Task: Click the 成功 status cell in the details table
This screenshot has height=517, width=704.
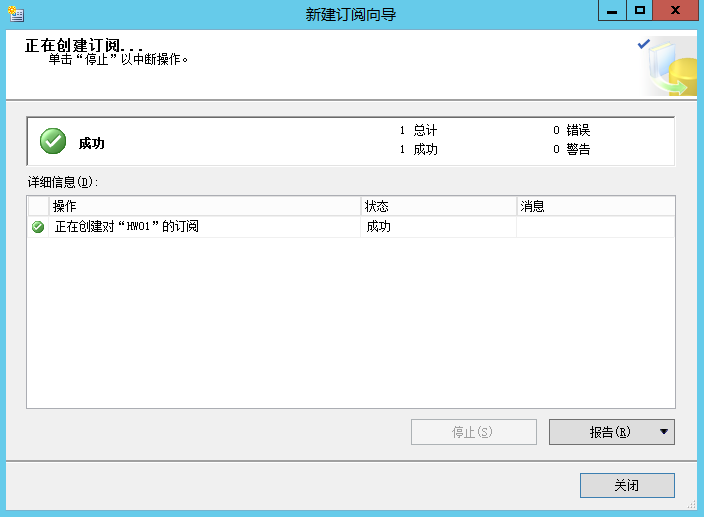Action: click(439, 227)
